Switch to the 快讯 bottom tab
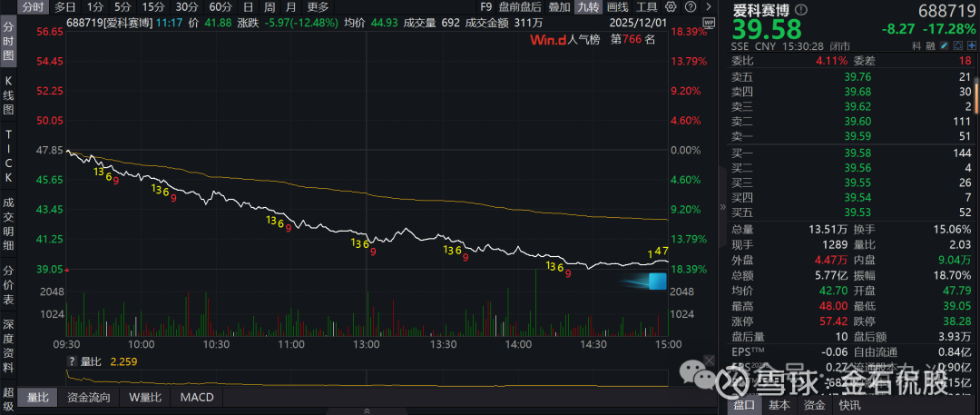Image resolution: width=980 pixels, height=415 pixels. (x=848, y=405)
